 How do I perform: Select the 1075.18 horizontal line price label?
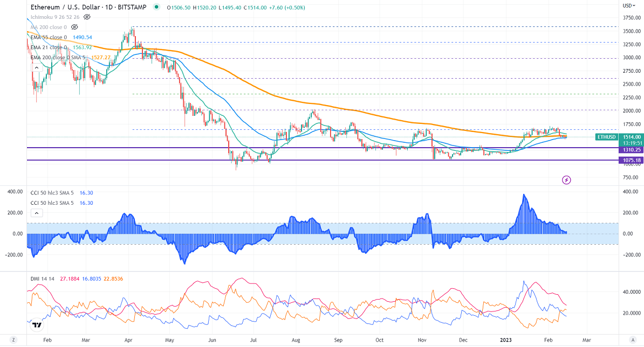click(616, 160)
